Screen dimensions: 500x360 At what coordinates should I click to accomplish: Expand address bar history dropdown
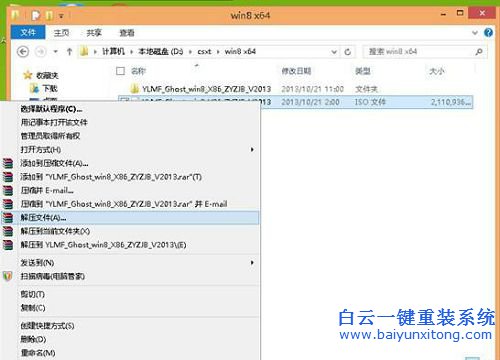click(334, 52)
